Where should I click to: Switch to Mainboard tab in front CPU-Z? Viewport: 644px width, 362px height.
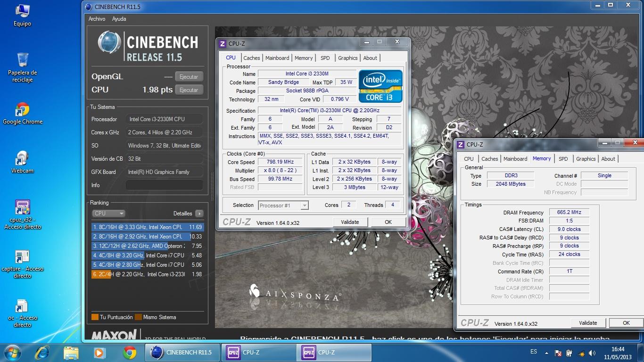(277, 58)
